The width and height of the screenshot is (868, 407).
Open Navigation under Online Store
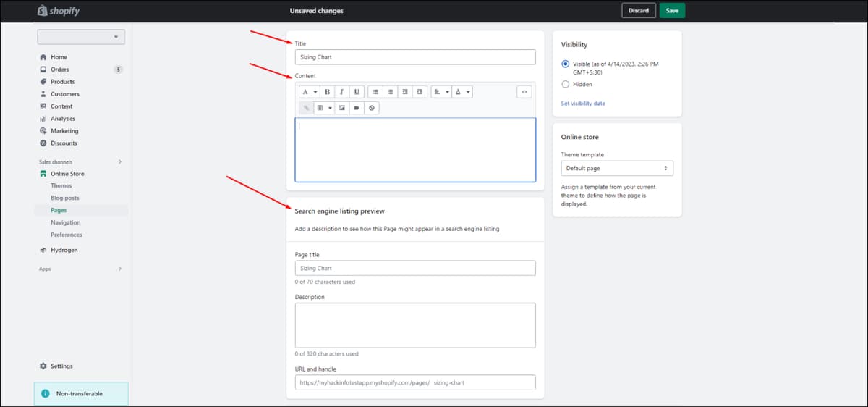66,222
